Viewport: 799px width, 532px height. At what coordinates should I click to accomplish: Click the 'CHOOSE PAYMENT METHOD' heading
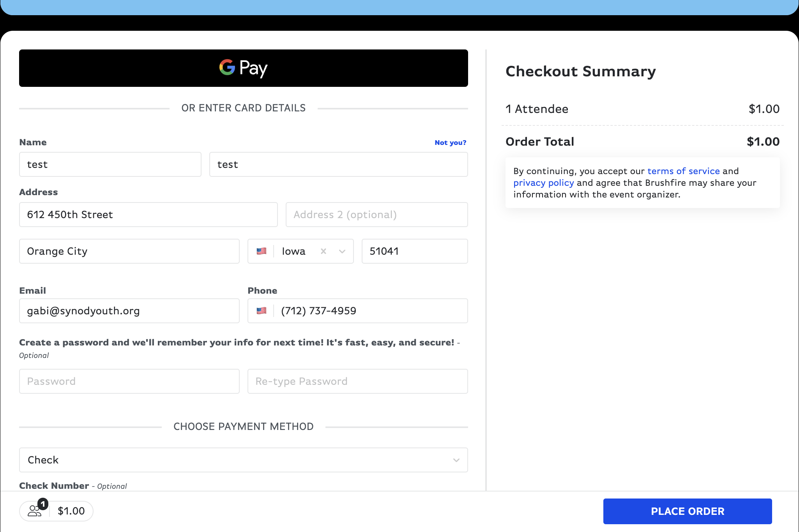244,426
